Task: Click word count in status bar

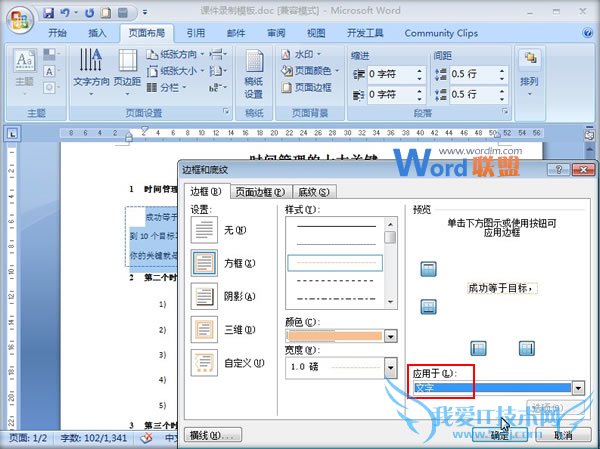Action: click(x=93, y=438)
